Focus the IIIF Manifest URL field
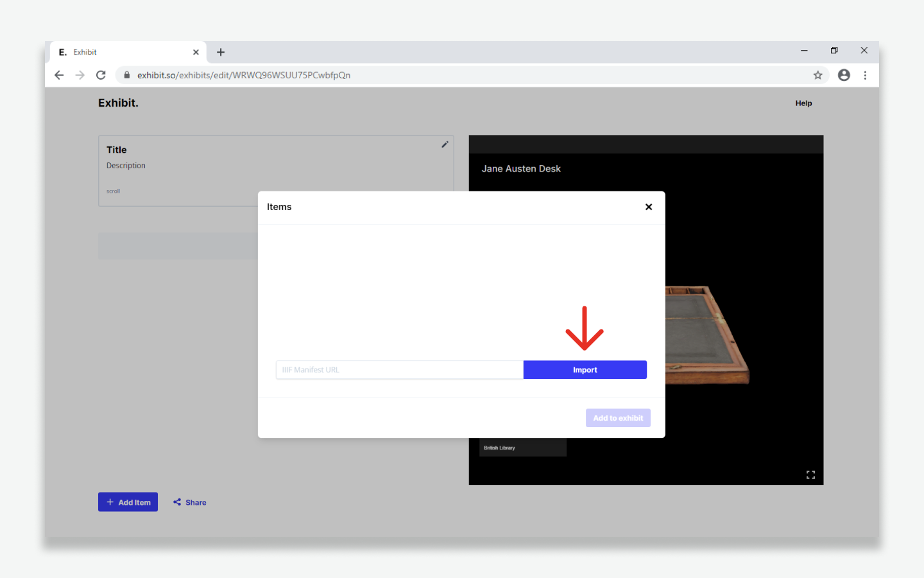924x578 pixels. (399, 370)
